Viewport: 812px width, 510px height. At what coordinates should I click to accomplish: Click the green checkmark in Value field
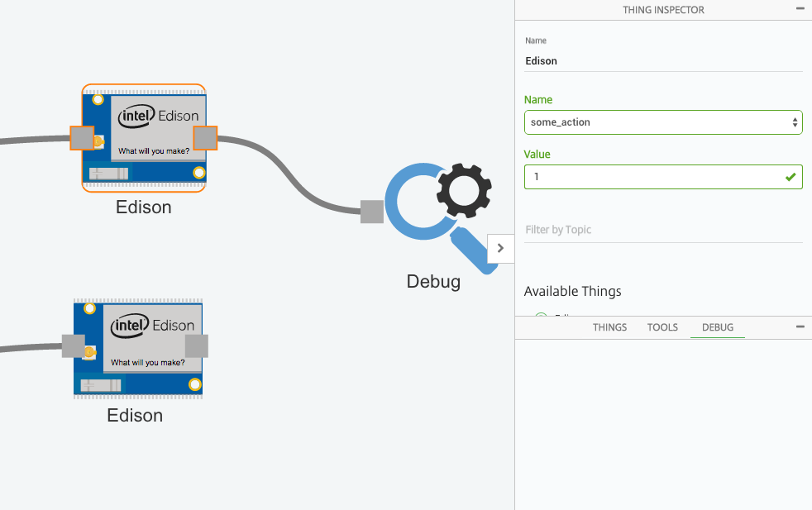791,177
